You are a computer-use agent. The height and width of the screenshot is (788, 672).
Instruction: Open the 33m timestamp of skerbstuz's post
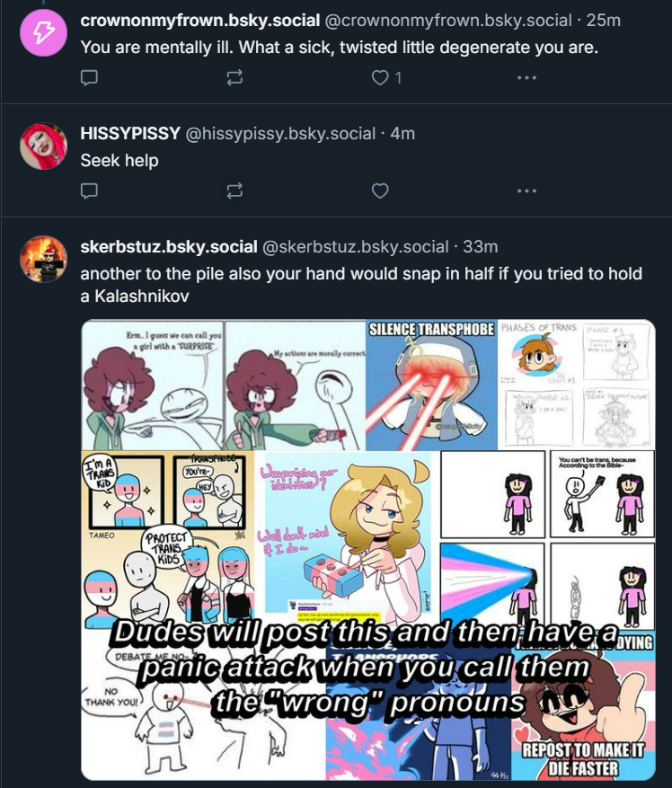[x=481, y=247]
